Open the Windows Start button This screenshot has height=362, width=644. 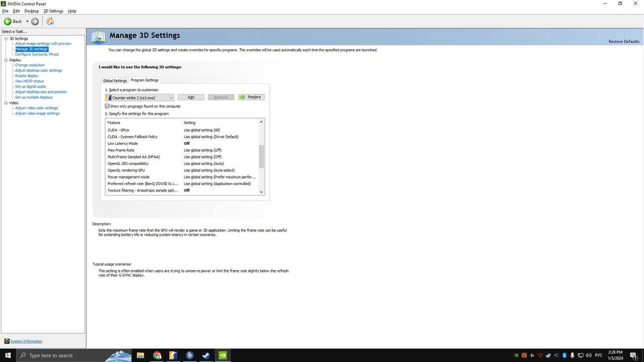pos(8,355)
